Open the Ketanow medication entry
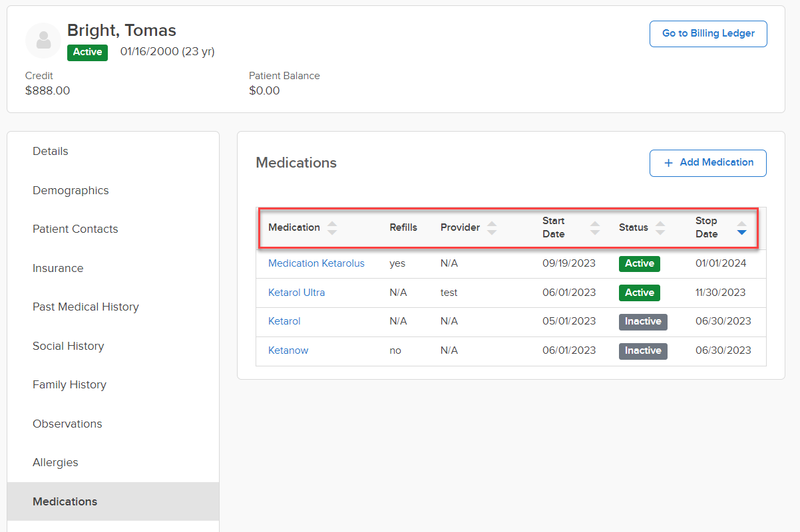This screenshot has width=800, height=532. (288, 350)
